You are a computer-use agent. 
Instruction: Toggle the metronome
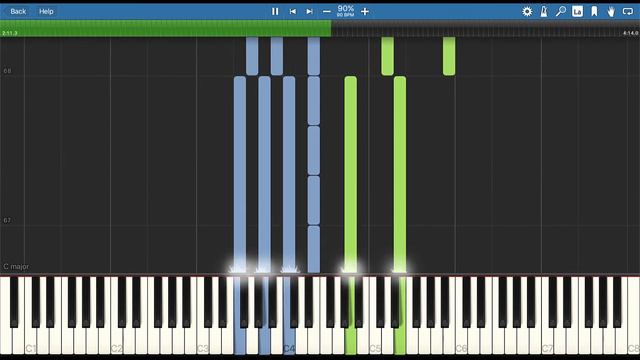[544, 11]
